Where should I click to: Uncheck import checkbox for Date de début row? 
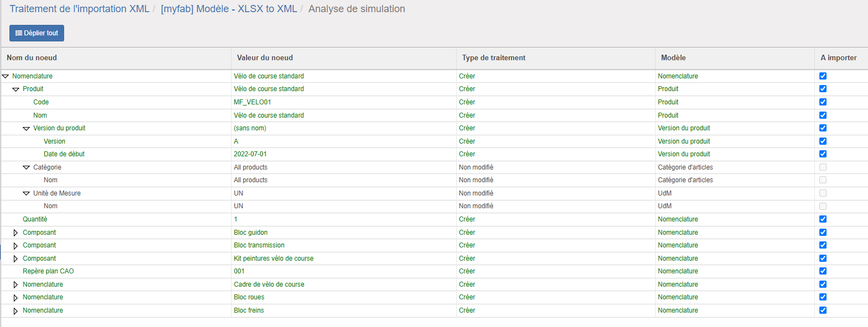tap(823, 154)
